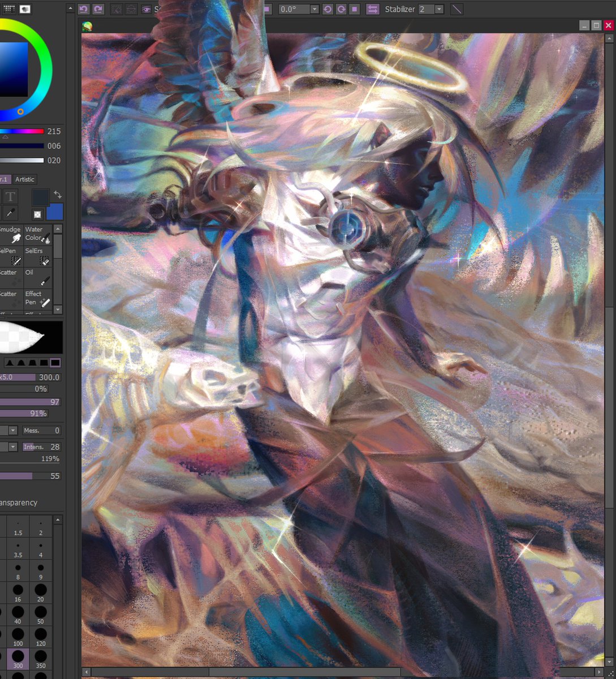Image resolution: width=616 pixels, height=679 pixels.
Task: Click the blue background color swatch
Action: point(54,212)
